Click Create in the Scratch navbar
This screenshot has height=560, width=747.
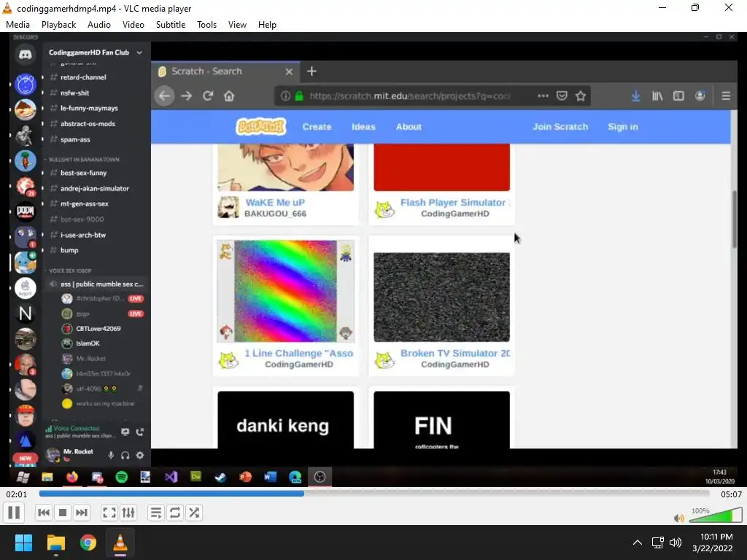317,127
